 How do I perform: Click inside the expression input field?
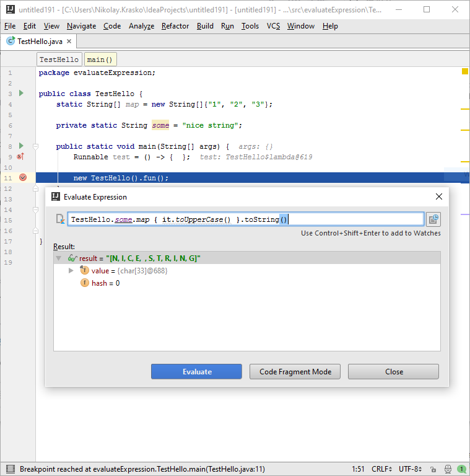pos(246,219)
